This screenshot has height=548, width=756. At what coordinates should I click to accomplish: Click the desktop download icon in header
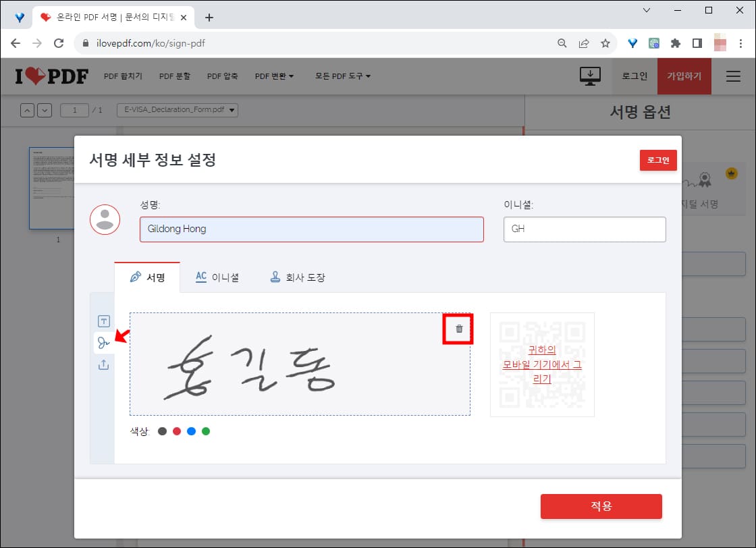[590, 76]
